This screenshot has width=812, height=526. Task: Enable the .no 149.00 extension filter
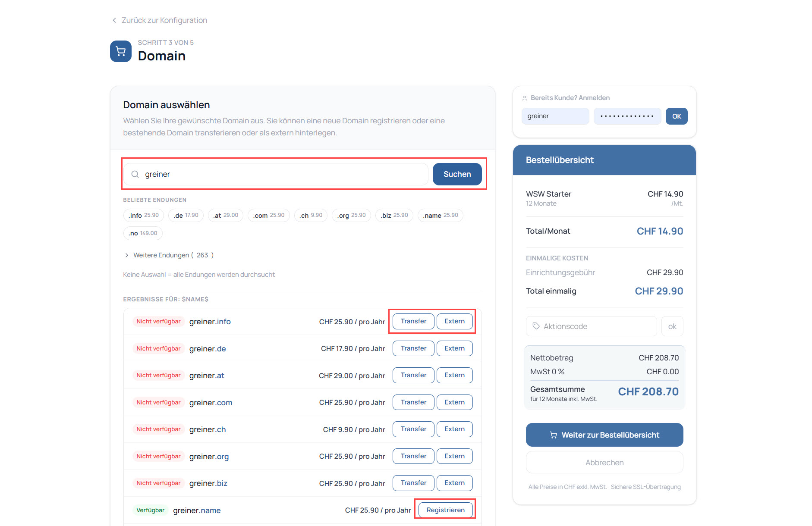(x=143, y=233)
